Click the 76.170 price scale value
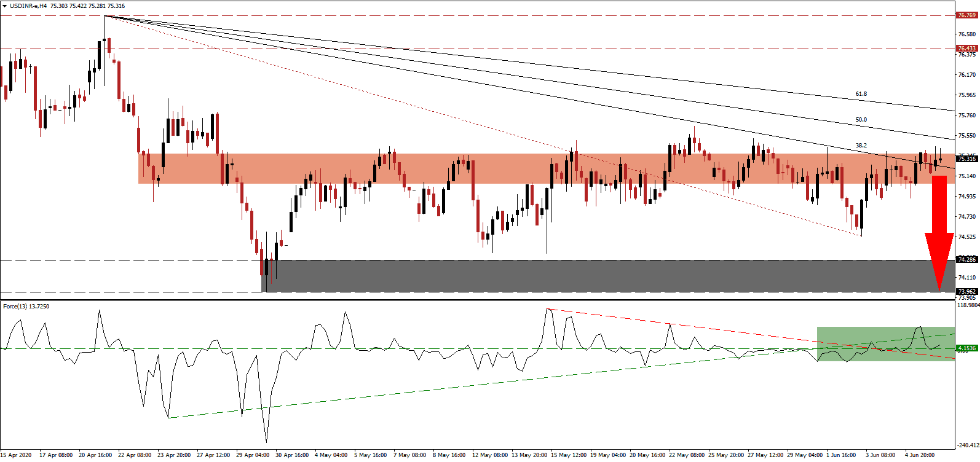The width and height of the screenshot is (980, 462). 966,75
